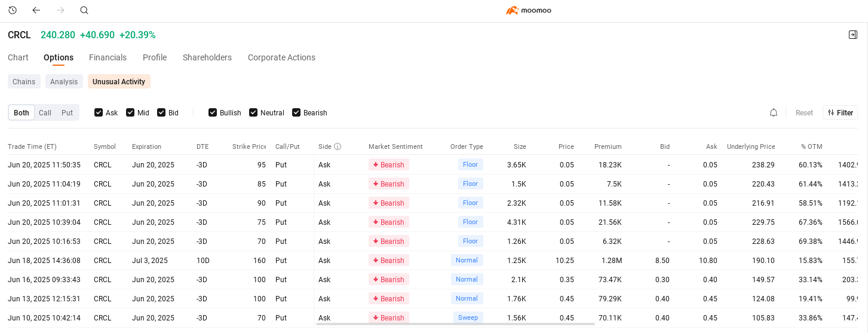Toggle the Mid checkbox
This screenshot has height=333, width=868.
pyautogui.click(x=130, y=112)
